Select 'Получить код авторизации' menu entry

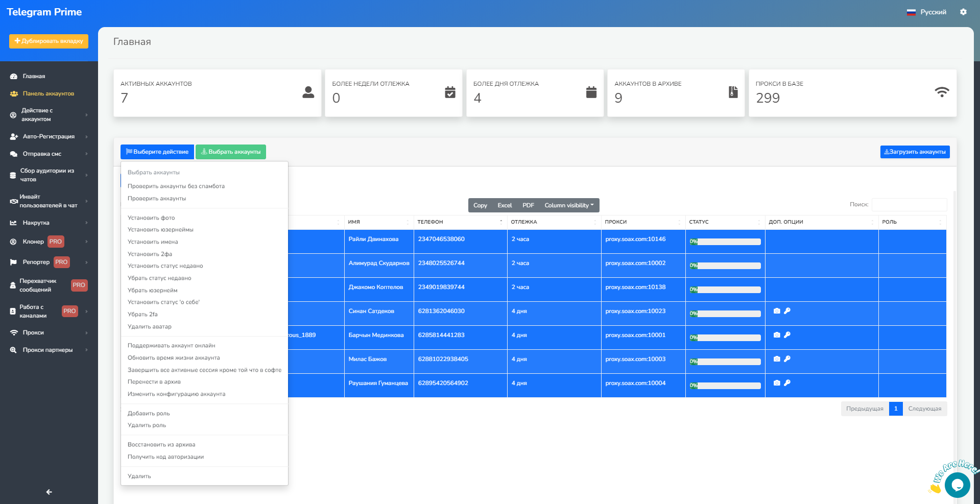coord(165,457)
